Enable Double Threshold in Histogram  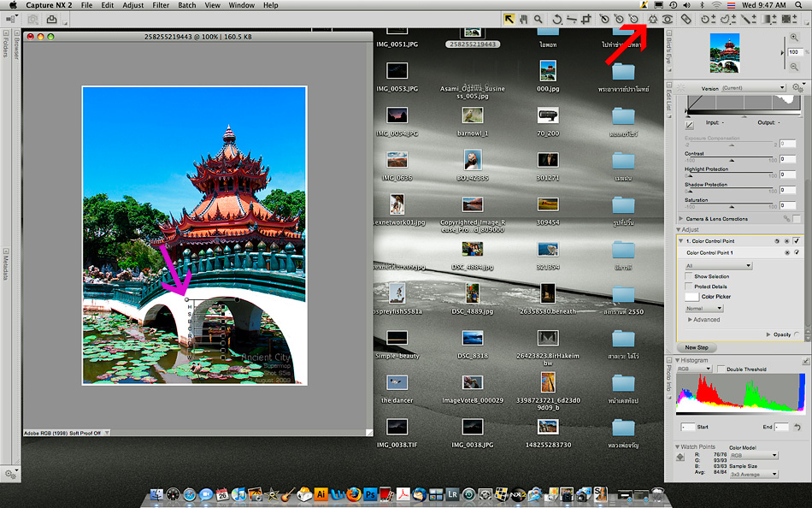click(720, 369)
